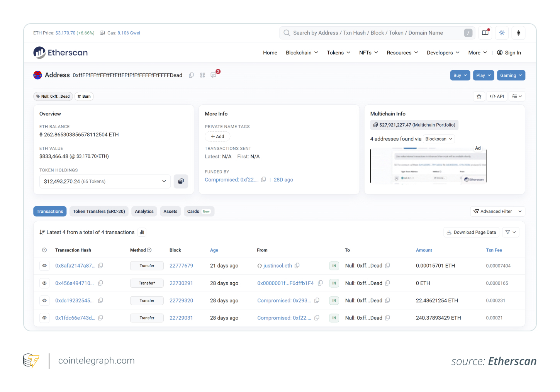
Task: Open the Gaming dropdown button
Action: (511, 75)
